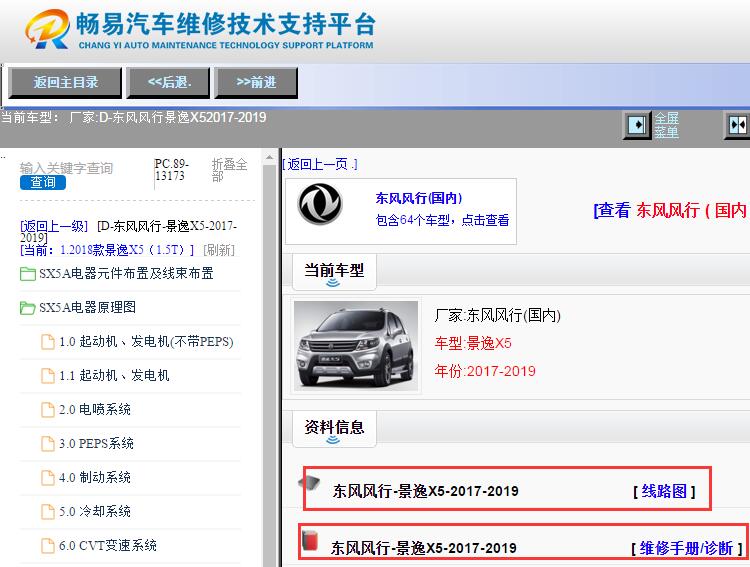The width and height of the screenshot is (750, 567).
Task: Click text 年份:2017-2019
Action: pyautogui.click(x=485, y=371)
